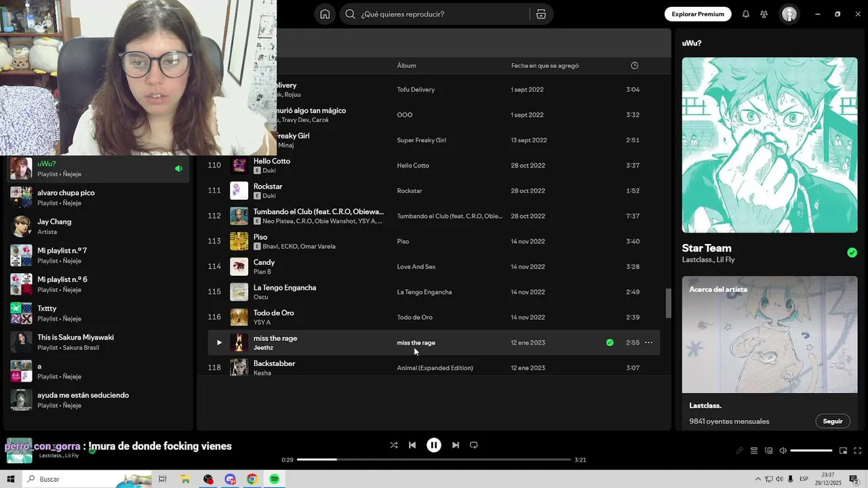868x488 pixels.
Task: Select the 'Rockstar' track title
Action: (268, 186)
